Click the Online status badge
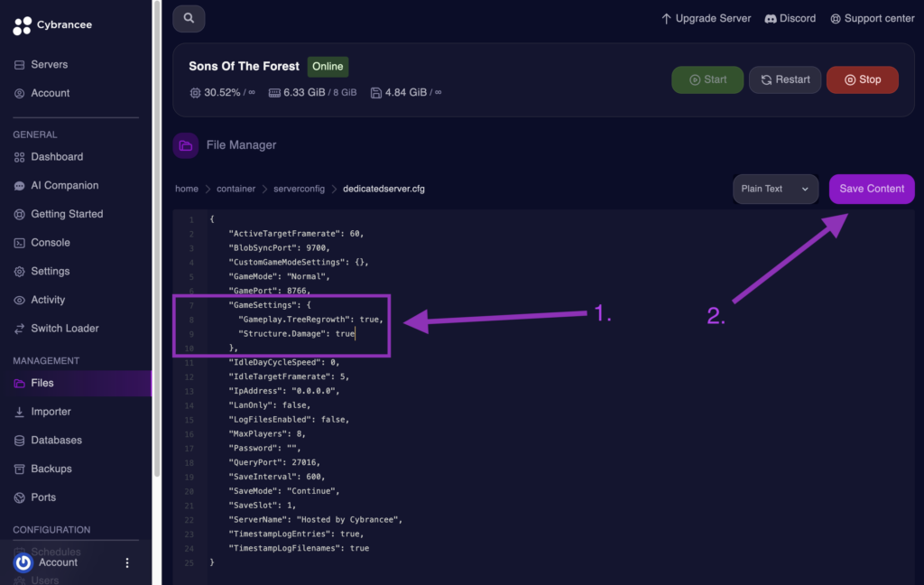The height and width of the screenshot is (585, 924). [328, 67]
